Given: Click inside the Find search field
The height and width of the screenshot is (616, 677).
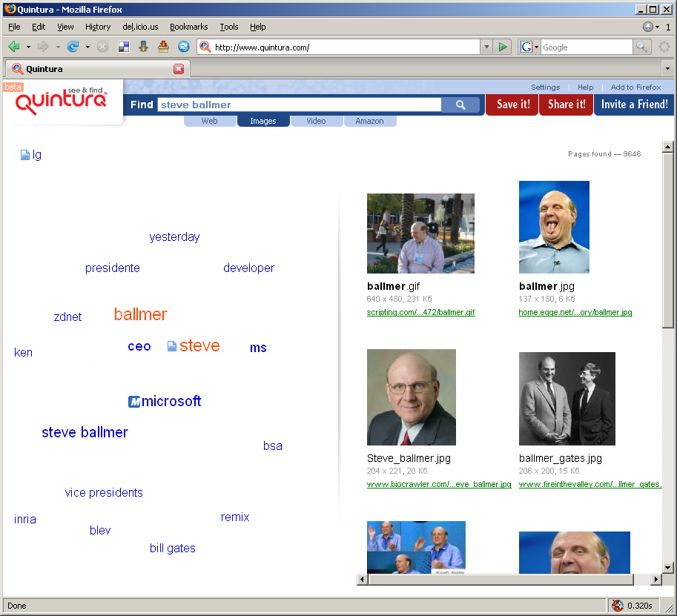Looking at the screenshot, I should (x=300, y=105).
